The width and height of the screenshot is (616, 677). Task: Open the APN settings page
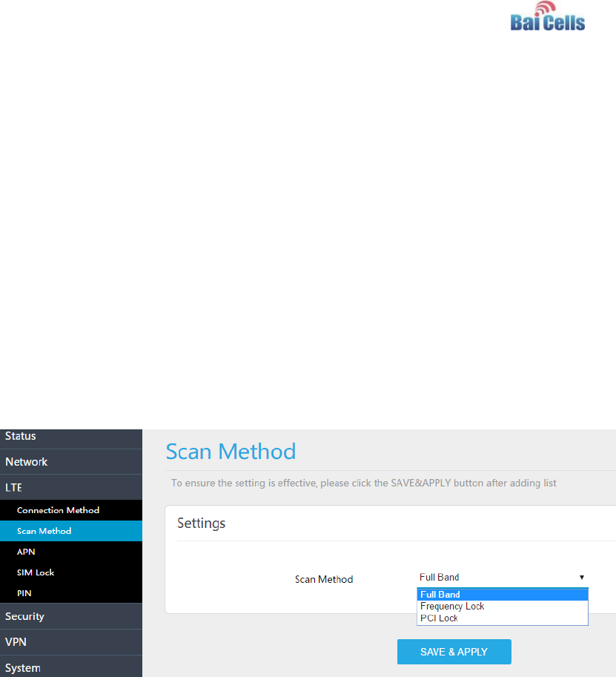point(71,552)
